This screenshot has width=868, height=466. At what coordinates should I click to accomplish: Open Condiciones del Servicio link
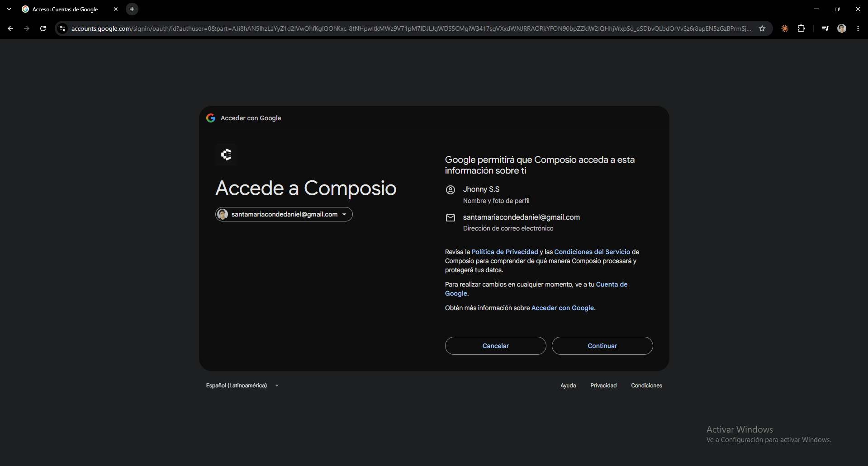point(592,252)
